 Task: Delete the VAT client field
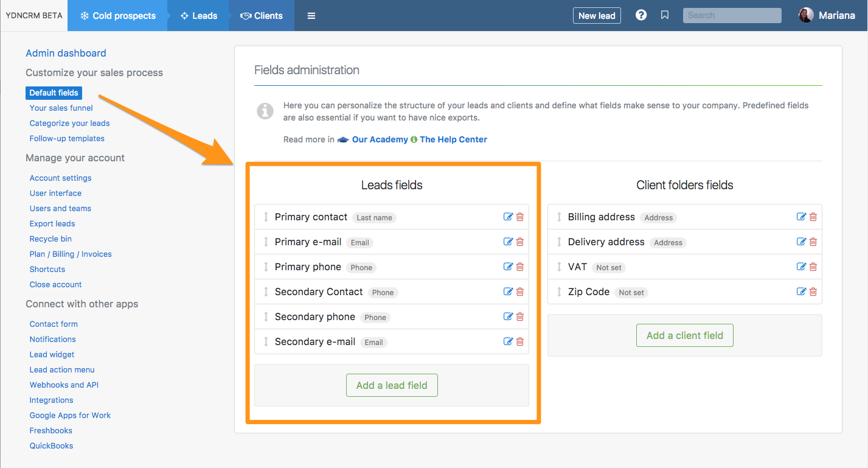813,267
